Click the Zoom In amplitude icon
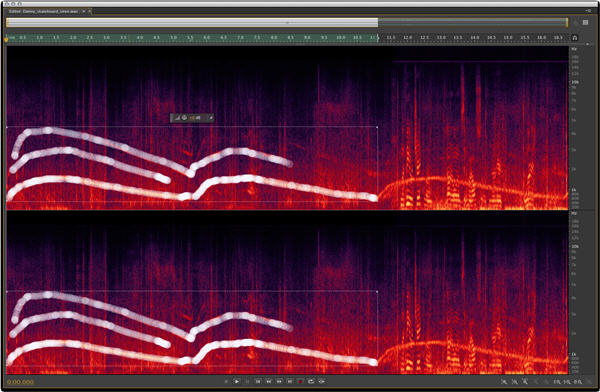Viewport: 600px width, 392px height. click(504, 382)
